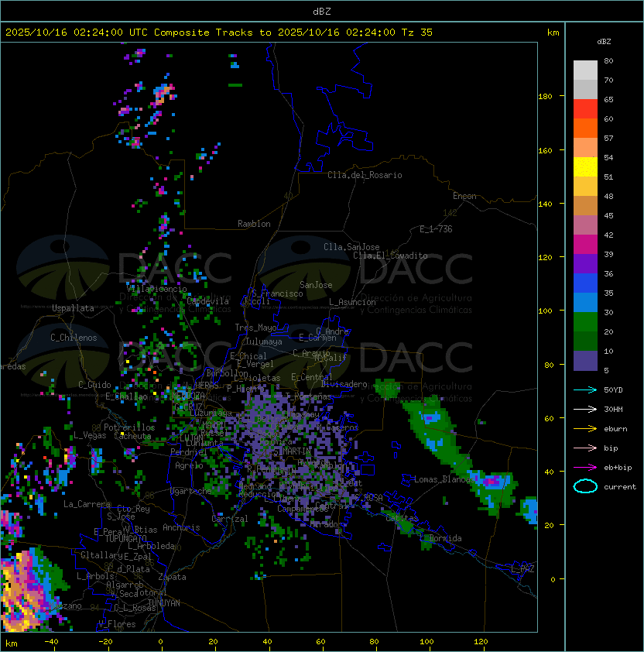Viewport: 644px width, 652px height.
Task: Click the Capdevila map label
Action: (207, 301)
